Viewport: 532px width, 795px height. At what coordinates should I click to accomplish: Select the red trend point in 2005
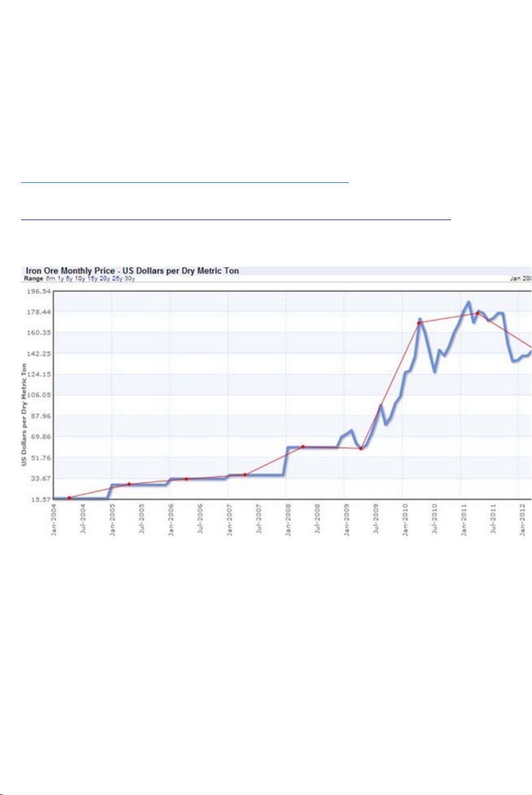coord(129,484)
